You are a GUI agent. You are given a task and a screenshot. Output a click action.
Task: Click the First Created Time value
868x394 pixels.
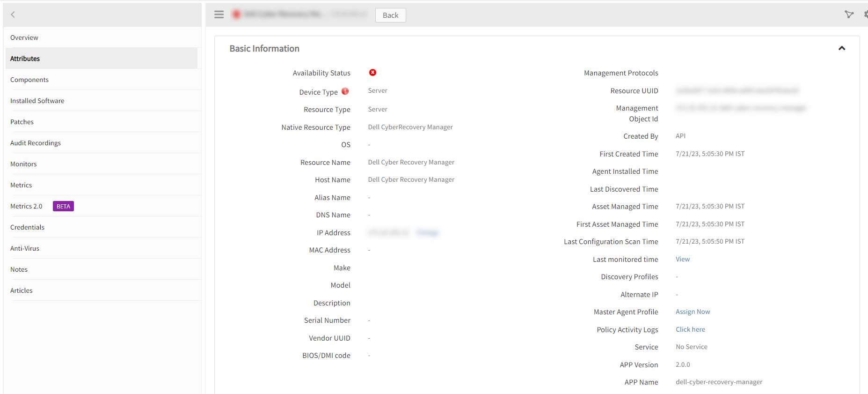pos(710,154)
